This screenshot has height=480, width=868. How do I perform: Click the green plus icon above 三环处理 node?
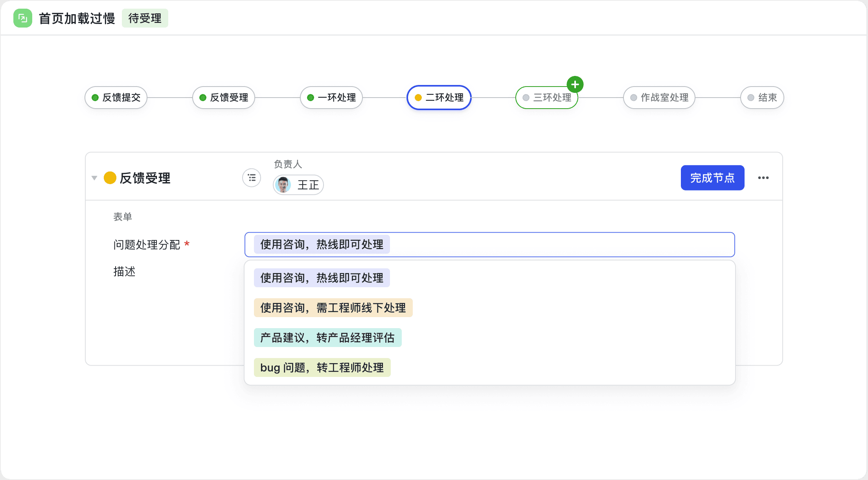(x=576, y=84)
